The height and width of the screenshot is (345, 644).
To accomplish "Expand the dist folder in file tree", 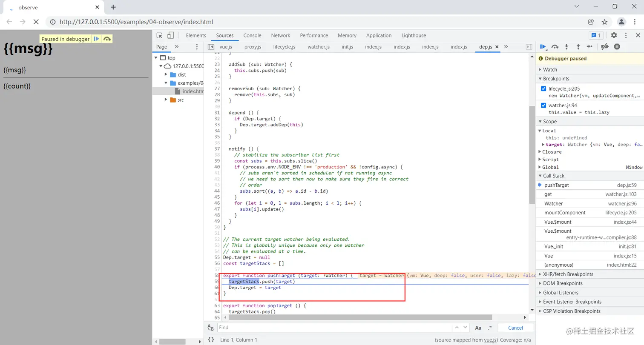I will (x=166, y=74).
